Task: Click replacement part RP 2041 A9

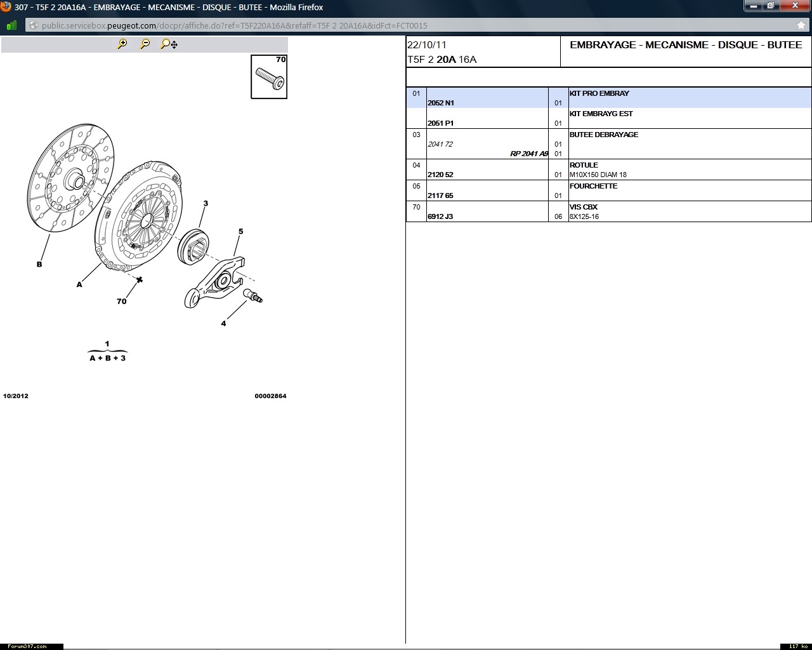Action: (x=528, y=154)
